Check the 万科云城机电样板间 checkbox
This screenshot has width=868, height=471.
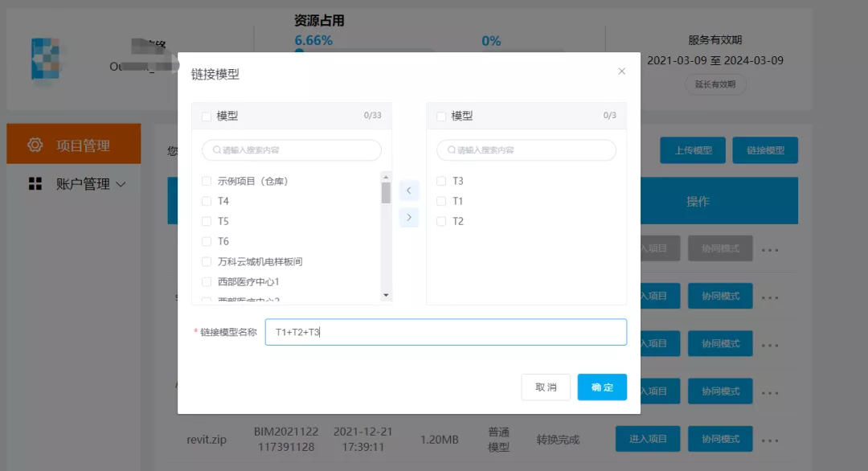(x=207, y=262)
